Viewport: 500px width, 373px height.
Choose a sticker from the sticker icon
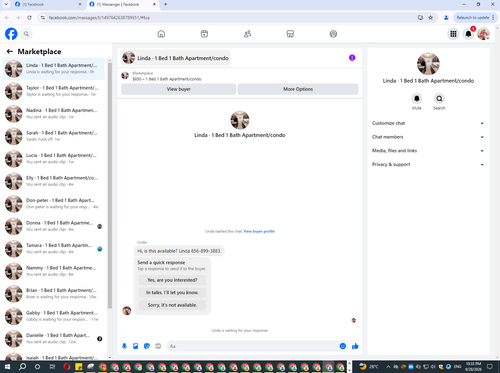point(147,346)
